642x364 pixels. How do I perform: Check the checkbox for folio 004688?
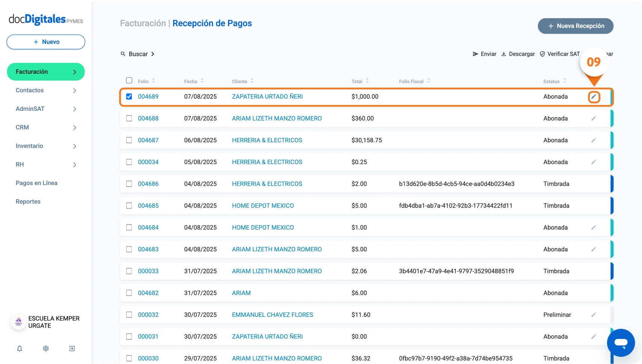click(x=129, y=118)
